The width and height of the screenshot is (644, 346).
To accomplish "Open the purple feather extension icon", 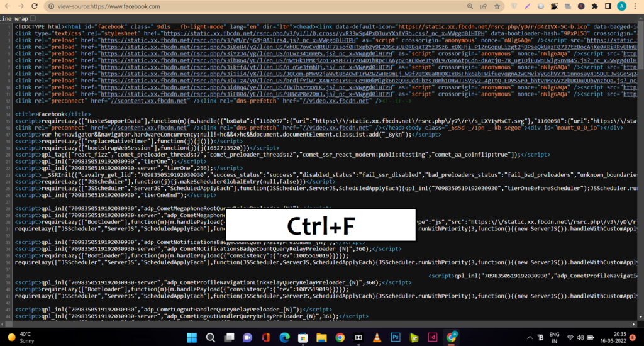I will pos(528,6).
